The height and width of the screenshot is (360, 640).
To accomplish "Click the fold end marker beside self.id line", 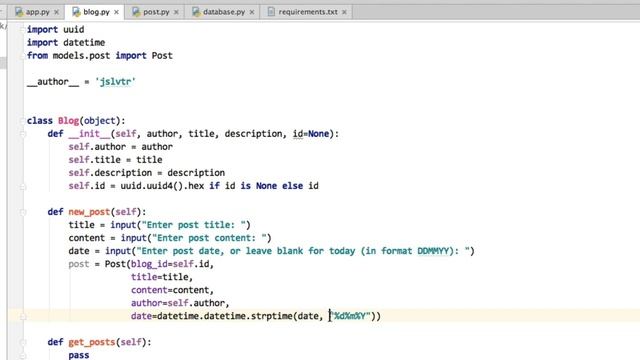I will pyautogui.click(x=23, y=187).
